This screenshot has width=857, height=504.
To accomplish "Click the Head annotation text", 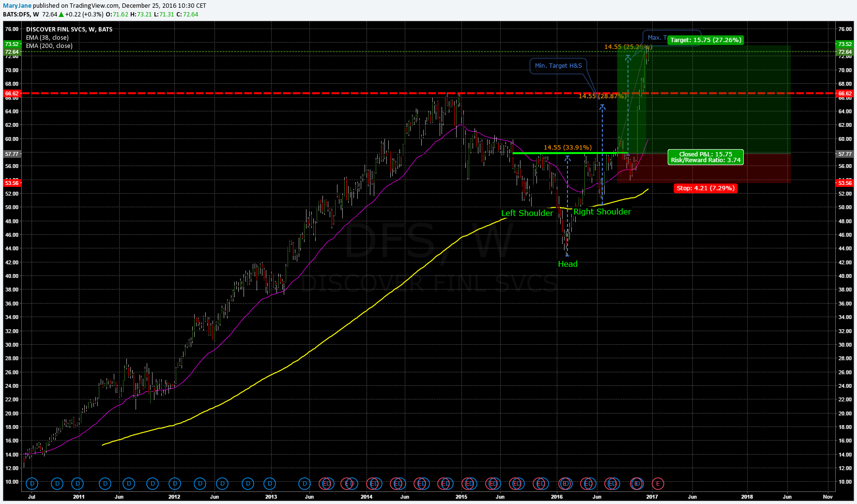I will tap(567, 264).
